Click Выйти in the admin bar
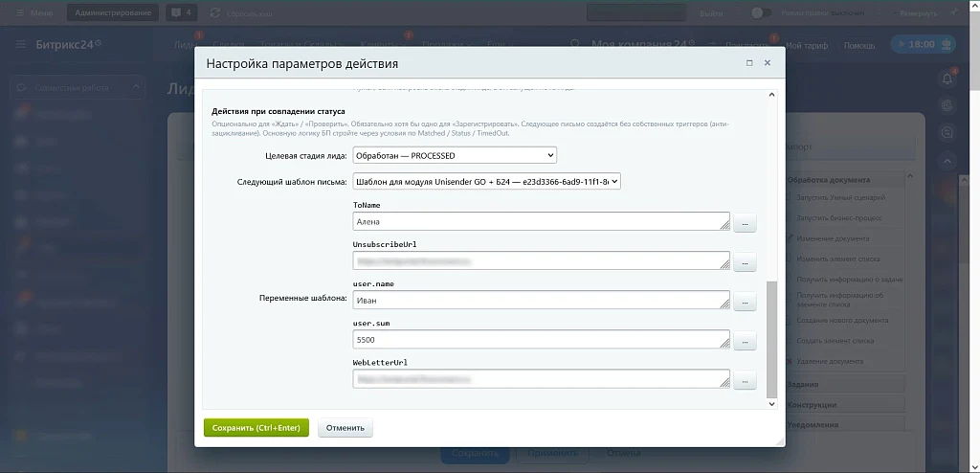This screenshot has width=980, height=473. point(711,12)
